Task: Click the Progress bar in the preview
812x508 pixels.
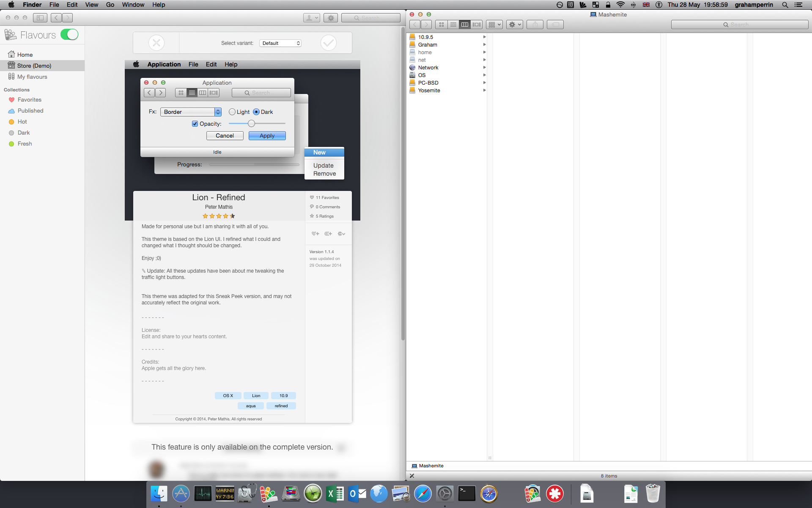Action: [254, 164]
